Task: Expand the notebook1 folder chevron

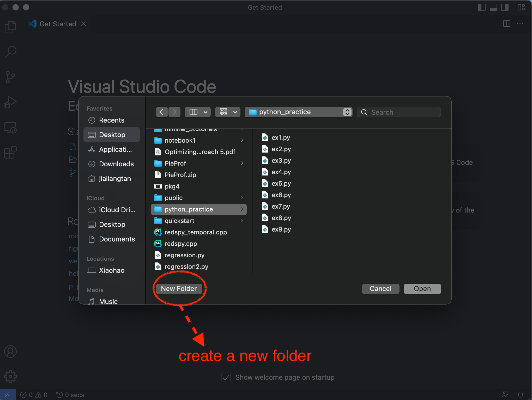Action: [242, 140]
